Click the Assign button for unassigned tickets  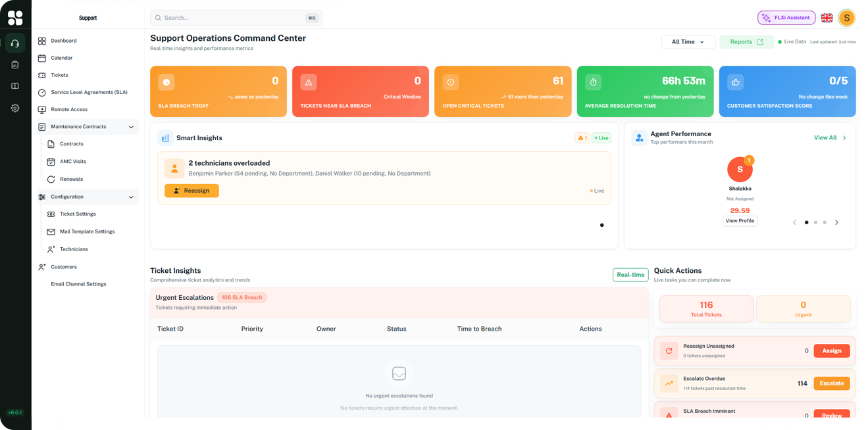pos(832,350)
